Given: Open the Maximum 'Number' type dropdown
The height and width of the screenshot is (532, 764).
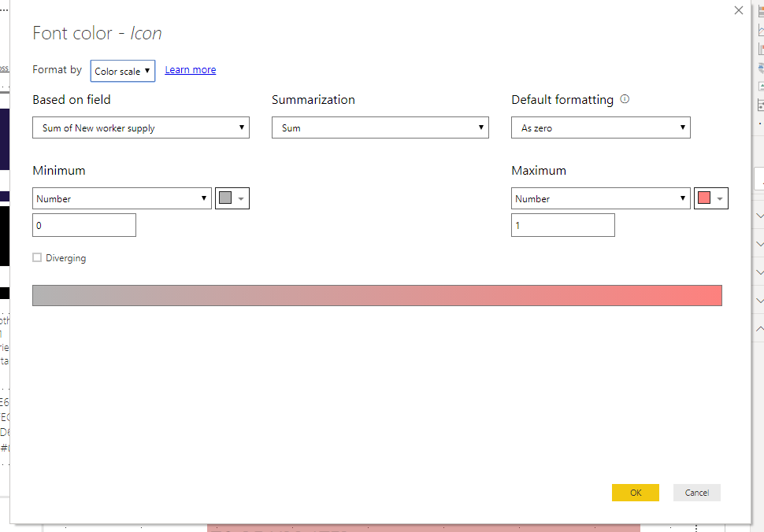Looking at the screenshot, I should tap(601, 198).
